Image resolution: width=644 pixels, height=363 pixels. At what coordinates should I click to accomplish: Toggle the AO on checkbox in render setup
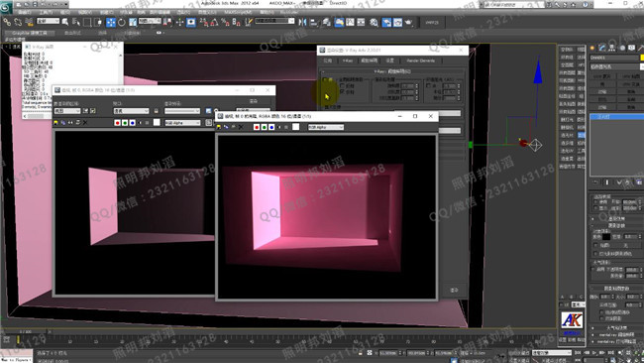[429, 85]
